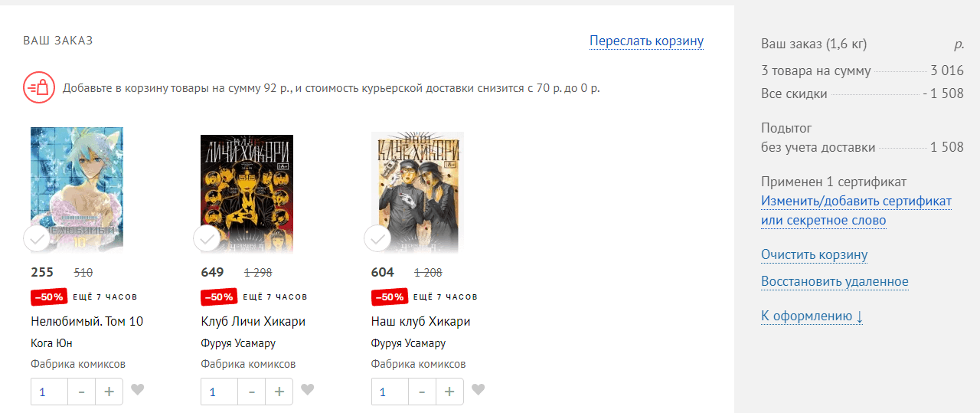Viewport: 980px width, 413px height.
Task: Toggle selection circle on Клуб Личи Хикари
Action: (x=207, y=239)
